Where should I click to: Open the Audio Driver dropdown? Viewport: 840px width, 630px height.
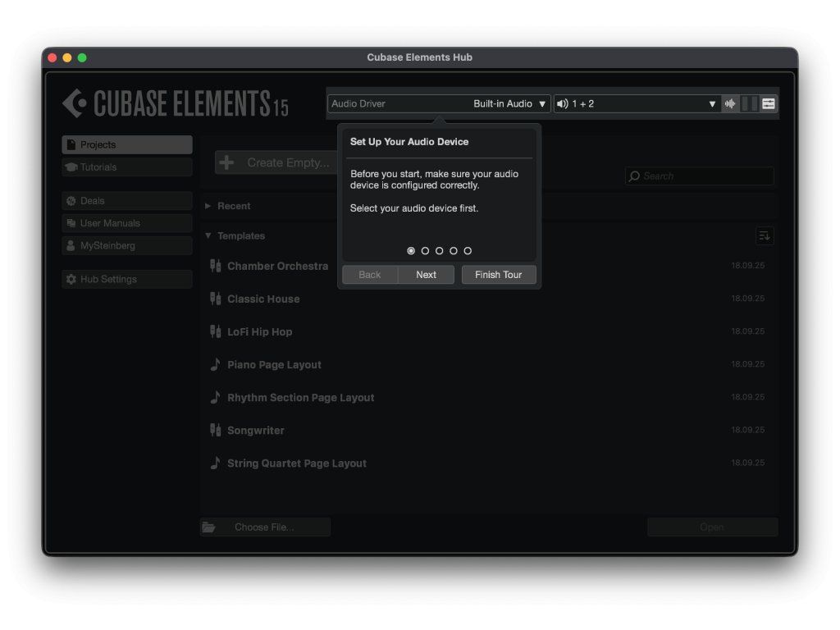440,104
